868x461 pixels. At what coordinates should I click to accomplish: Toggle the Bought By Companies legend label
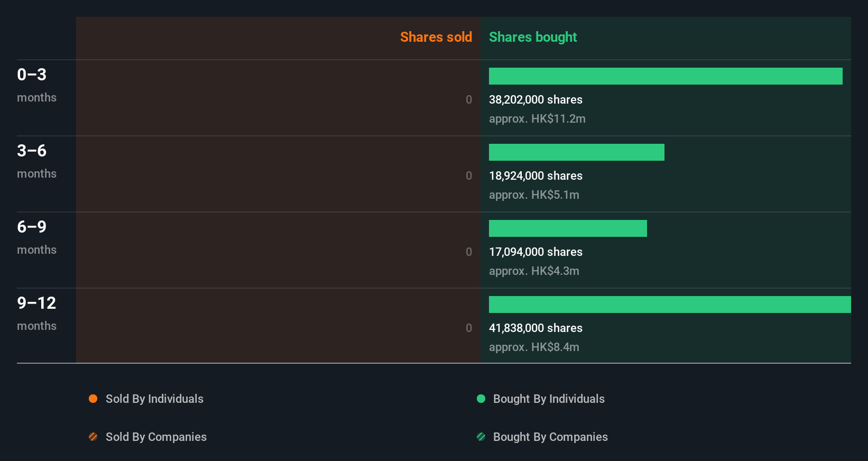pos(550,437)
